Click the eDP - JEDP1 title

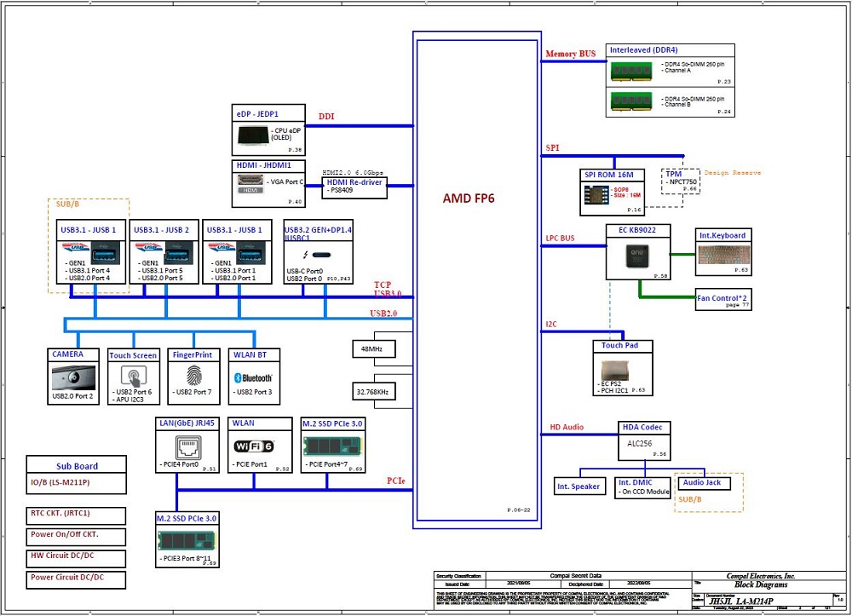coord(257,114)
